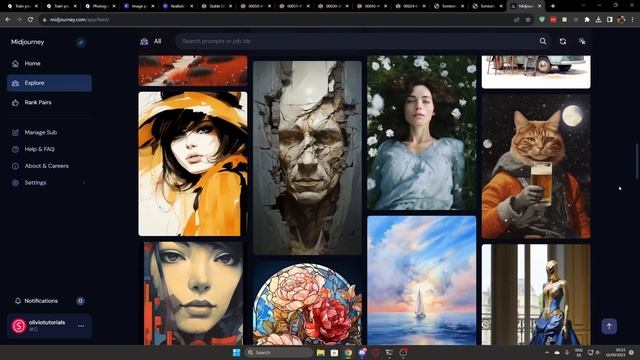Open the red landscape painting thumbnail
Viewport: 640px width, 360px height.
click(x=193, y=71)
